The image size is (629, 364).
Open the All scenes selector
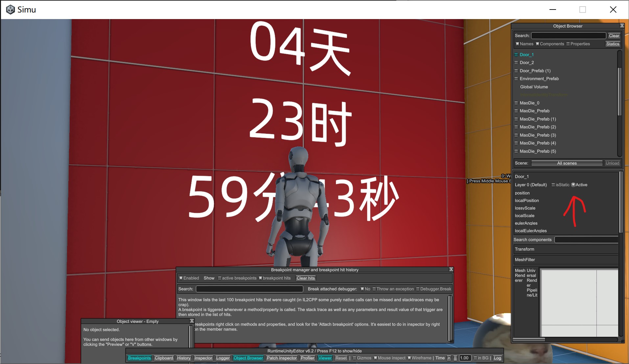567,163
